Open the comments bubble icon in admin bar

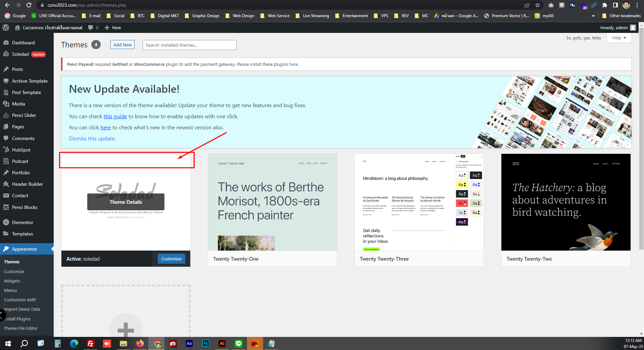click(x=93, y=28)
